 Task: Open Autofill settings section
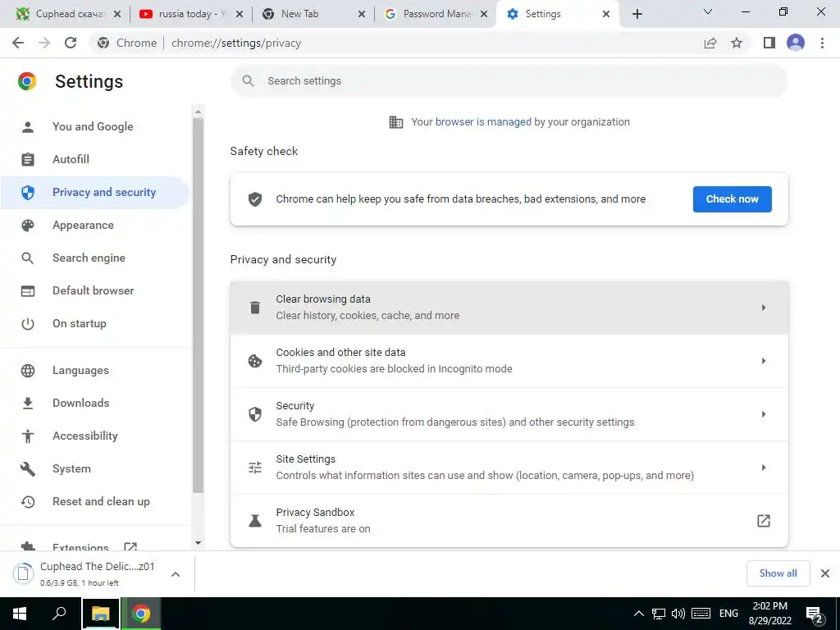pyautogui.click(x=71, y=160)
